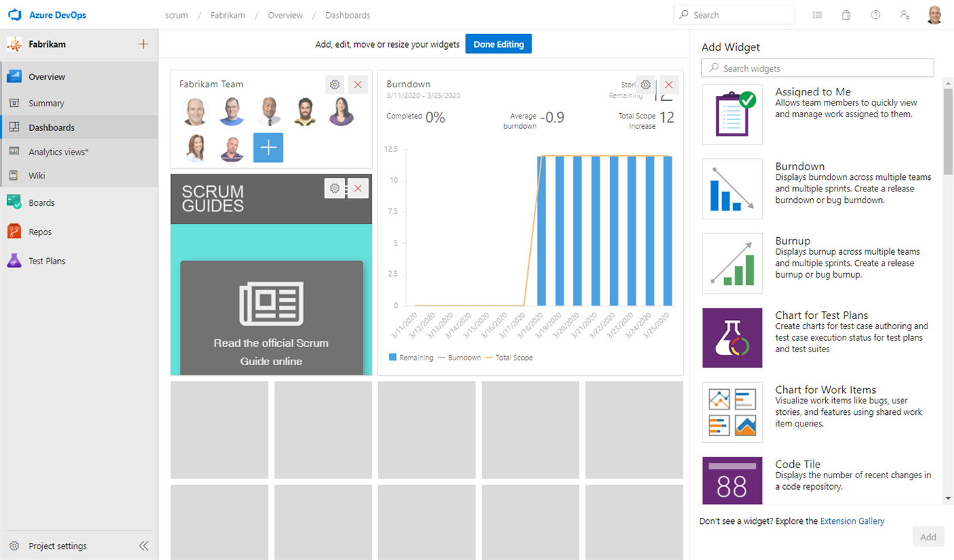The image size is (954, 560).
Task: Click the bearded team member avatar
Action: (x=305, y=112)
